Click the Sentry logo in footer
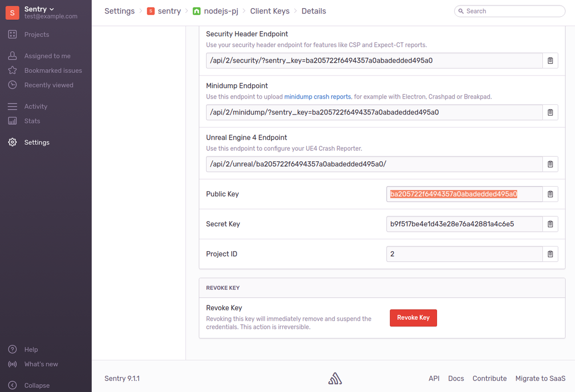Screen dimensions: 575x392 [x=335, y=379]
